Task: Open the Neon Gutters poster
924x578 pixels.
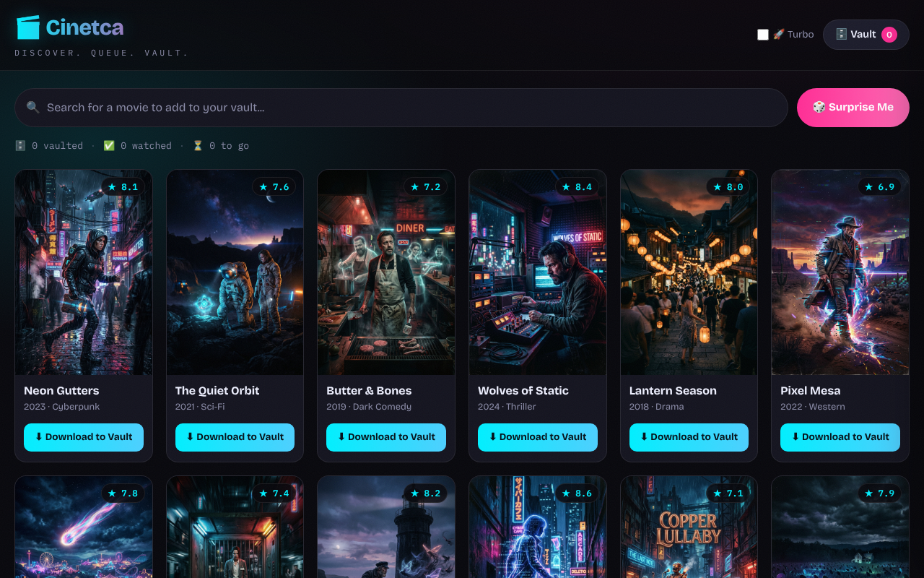Action: [x=84, y=272]
